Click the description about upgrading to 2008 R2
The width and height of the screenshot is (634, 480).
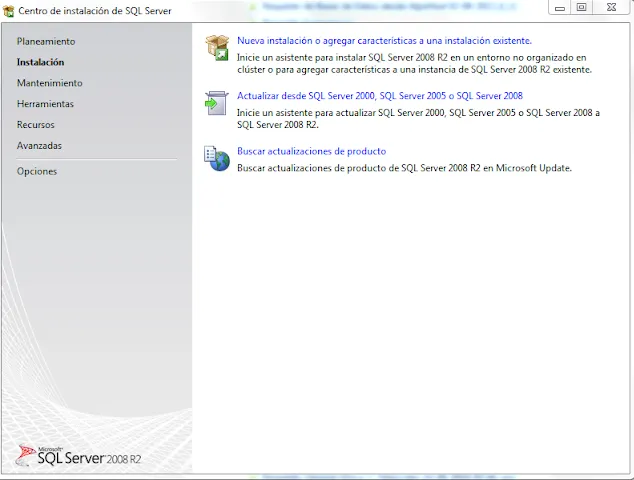(x=418, y=118)
